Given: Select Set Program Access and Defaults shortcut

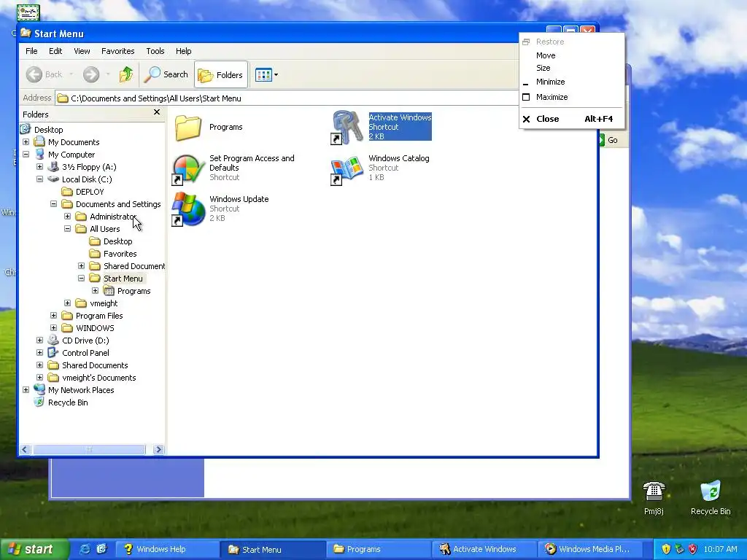Looking at the screenshot, I should click(x=187, y=168).
